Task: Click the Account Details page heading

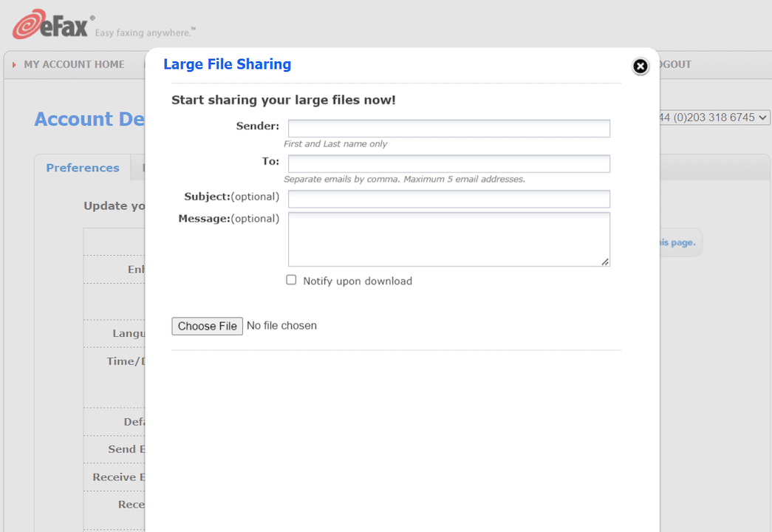Action: [x=89, y=119]
